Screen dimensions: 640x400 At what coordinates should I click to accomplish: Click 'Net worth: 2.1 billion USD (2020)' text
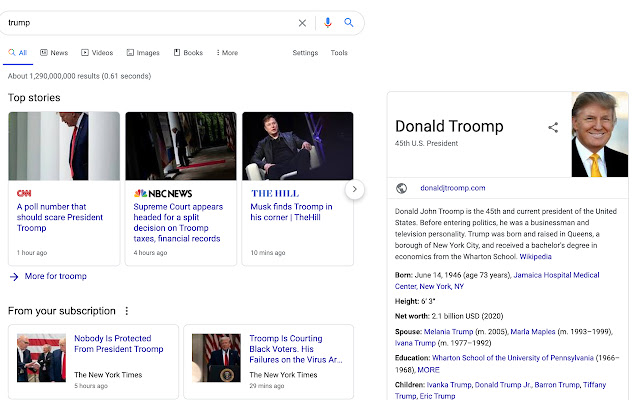[449, 316]
